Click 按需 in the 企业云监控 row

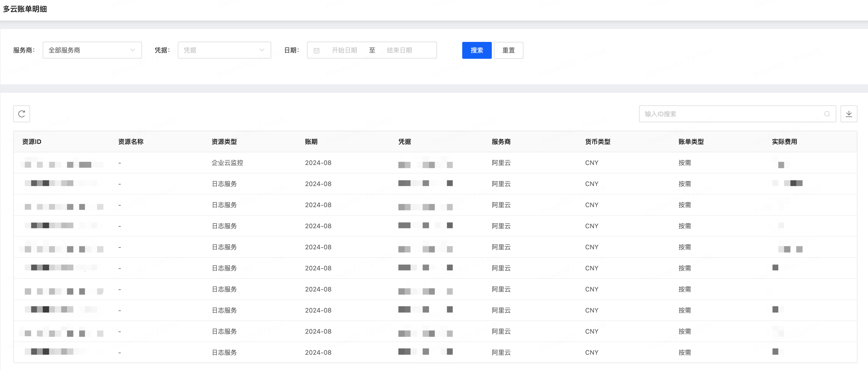pyautogui.click(x=684, y=163)
